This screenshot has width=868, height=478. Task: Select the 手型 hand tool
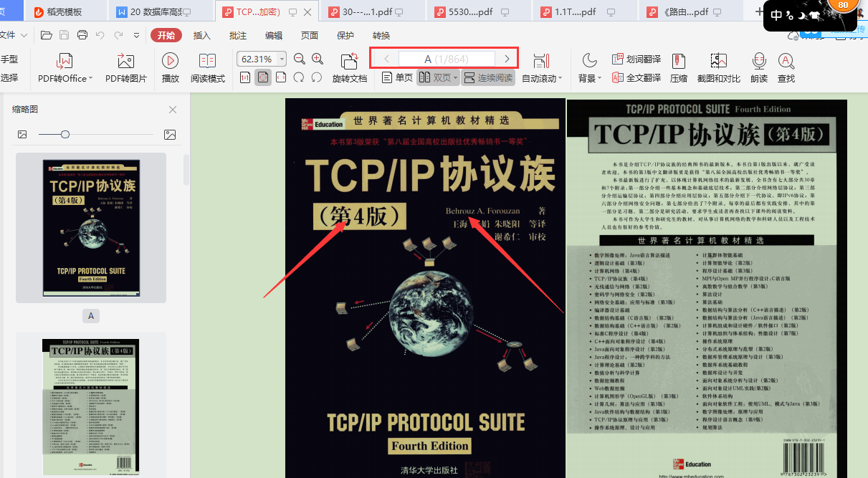click(9, 59)
